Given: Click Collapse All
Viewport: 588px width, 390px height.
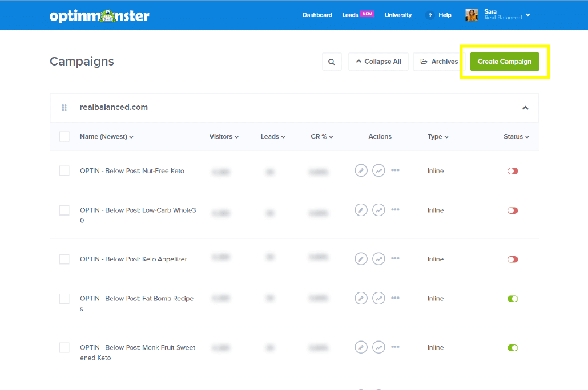Looking at the screenshot, I should tap(378, 62).
